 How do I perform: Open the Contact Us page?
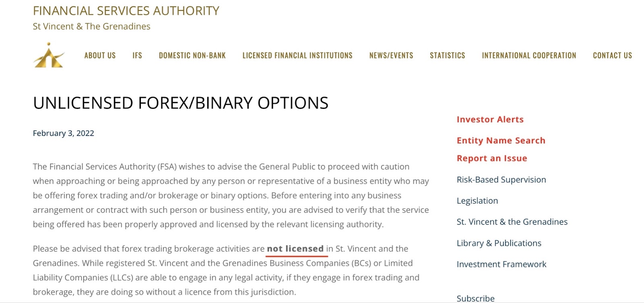click(x=613, y=55)
